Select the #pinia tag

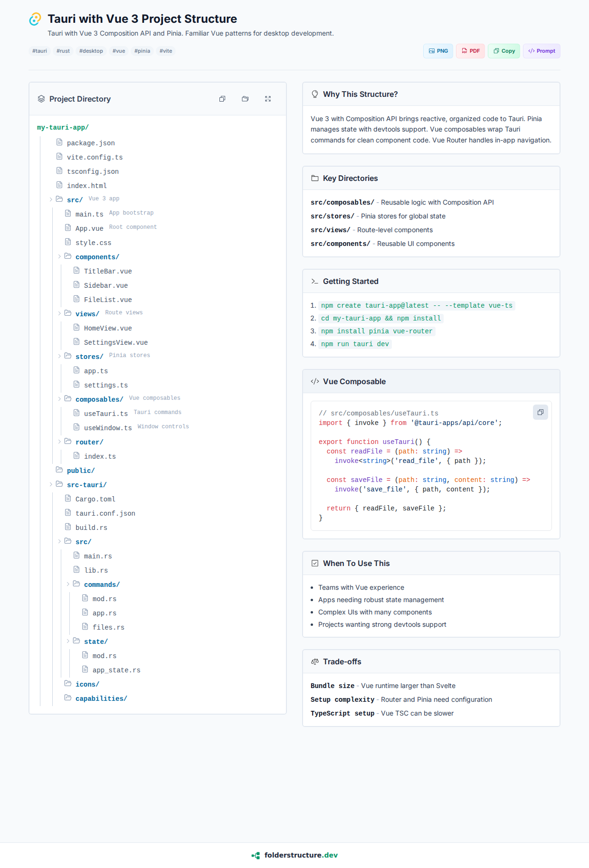pos(142,51)
